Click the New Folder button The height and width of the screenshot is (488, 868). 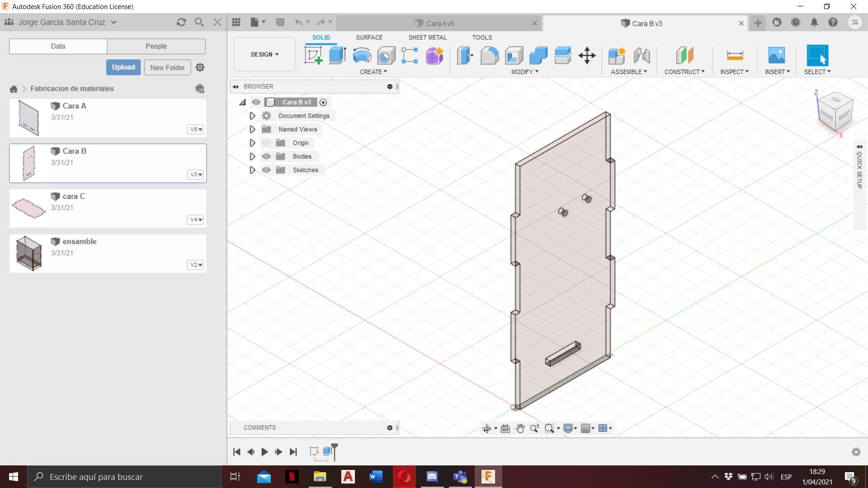167,67
